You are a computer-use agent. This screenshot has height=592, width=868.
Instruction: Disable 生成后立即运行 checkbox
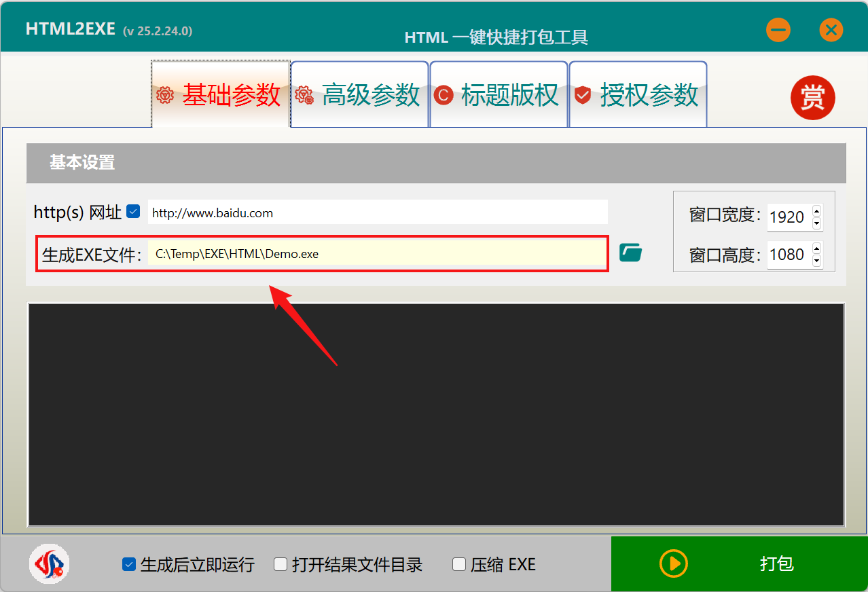click(129, 564)
